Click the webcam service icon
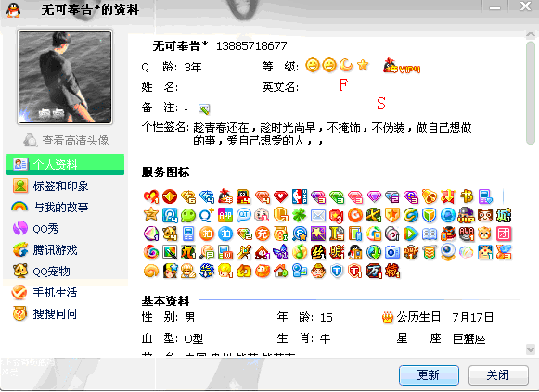Screen dimensions: 539x392 pos(448,252)
